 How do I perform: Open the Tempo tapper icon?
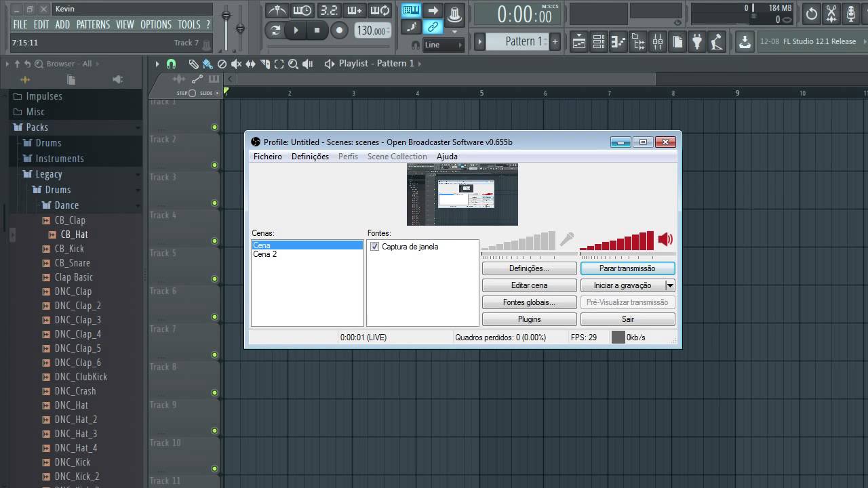[x=717, y=42]
